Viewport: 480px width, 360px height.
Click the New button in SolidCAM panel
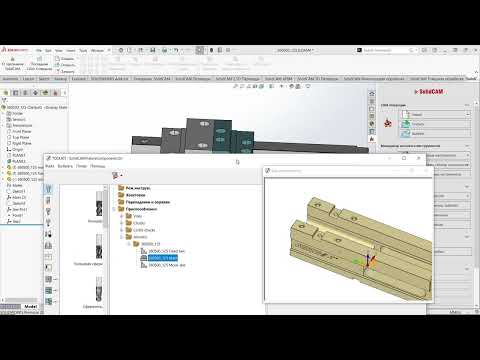click(x=436, y=115)
